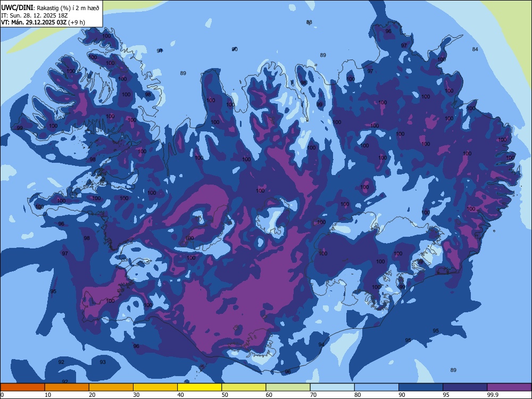Click the legend scale label 70
Screen dimensions: 532x399
point(313,395)
